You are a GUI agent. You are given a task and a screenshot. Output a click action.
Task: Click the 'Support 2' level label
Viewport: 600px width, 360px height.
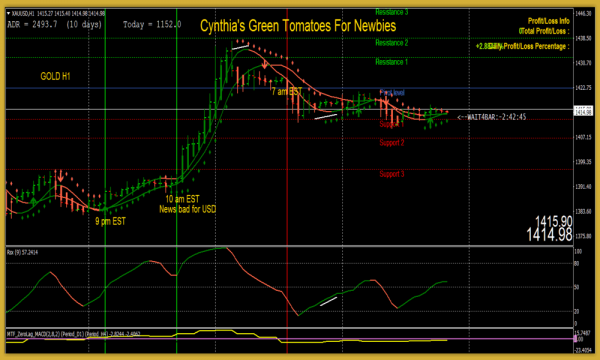tap(392, 143)
